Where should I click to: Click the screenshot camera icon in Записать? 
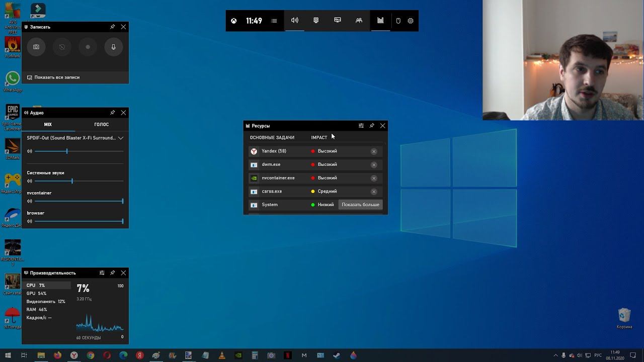point(36,47)
